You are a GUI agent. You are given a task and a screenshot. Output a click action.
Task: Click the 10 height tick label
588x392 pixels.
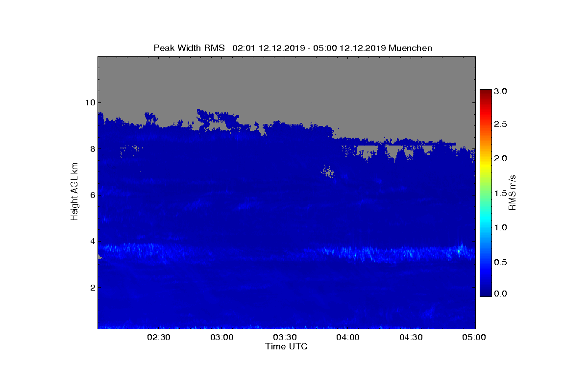(x=89, y=102)
